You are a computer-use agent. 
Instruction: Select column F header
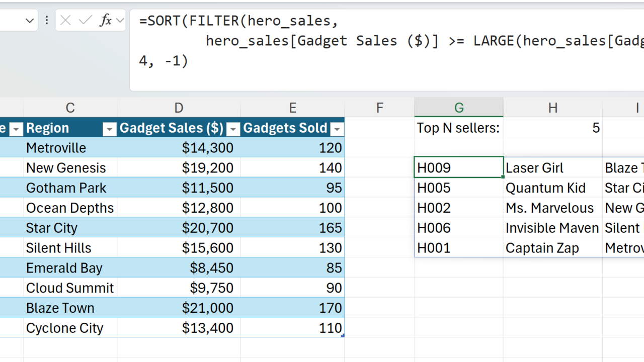[x=379, y=108]
